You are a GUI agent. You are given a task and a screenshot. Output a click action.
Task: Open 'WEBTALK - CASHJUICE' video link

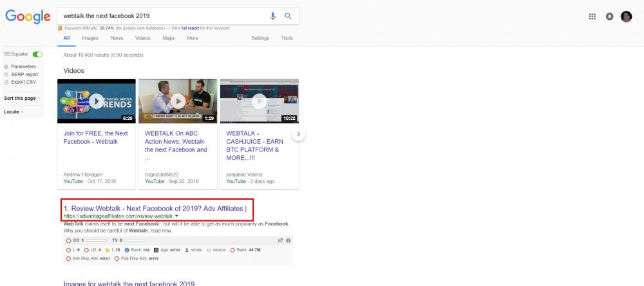(254, 146)
